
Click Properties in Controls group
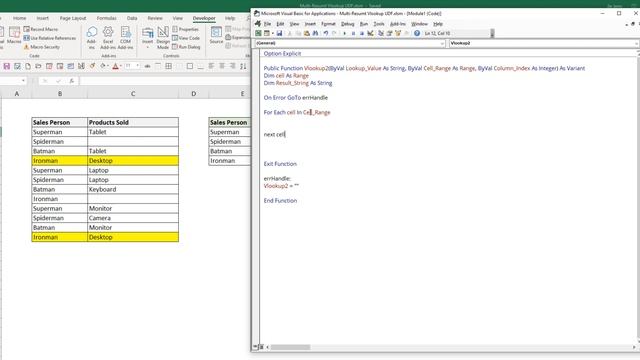pos(186,29)
